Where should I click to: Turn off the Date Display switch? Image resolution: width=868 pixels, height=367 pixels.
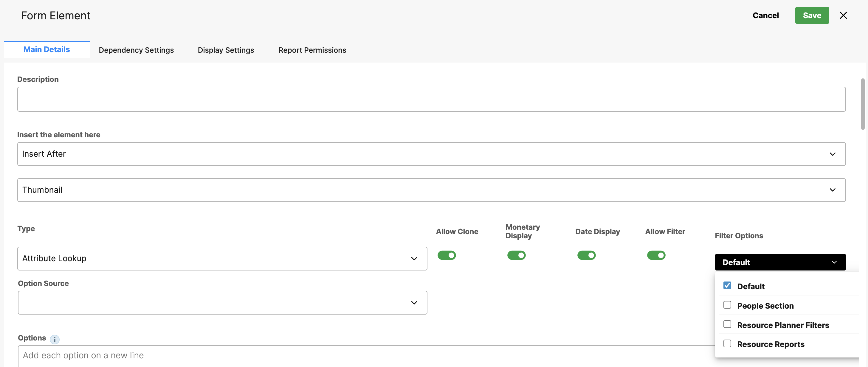click(x=586, y=255)
